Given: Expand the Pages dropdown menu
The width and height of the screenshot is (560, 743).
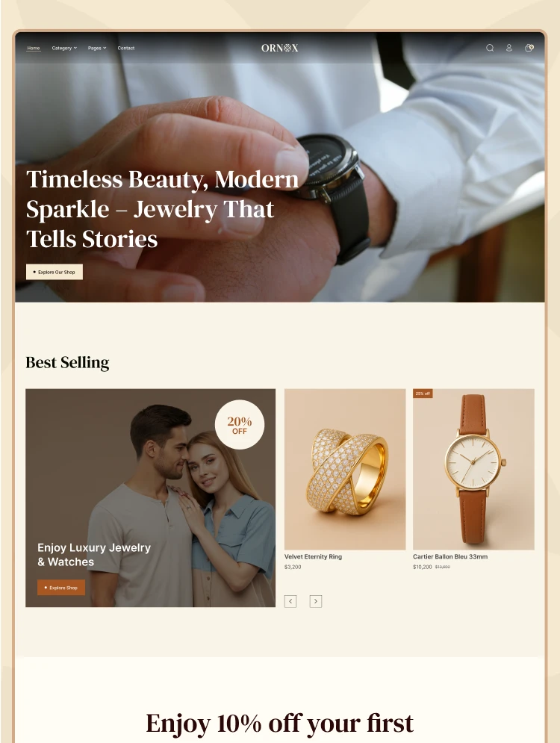Looking at the screenshot, I should coord(97,48).
